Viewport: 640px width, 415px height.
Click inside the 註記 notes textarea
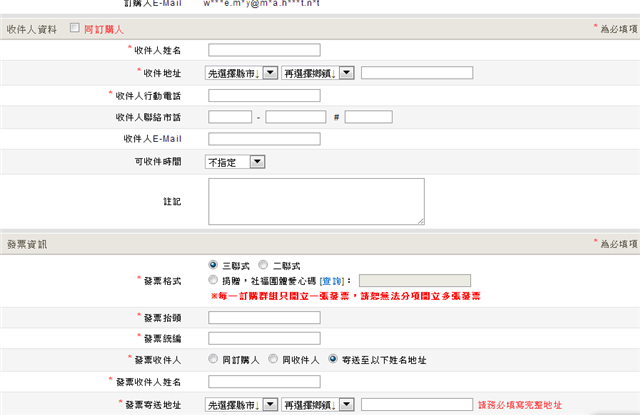pyautogui.click(x=316, y=201)
